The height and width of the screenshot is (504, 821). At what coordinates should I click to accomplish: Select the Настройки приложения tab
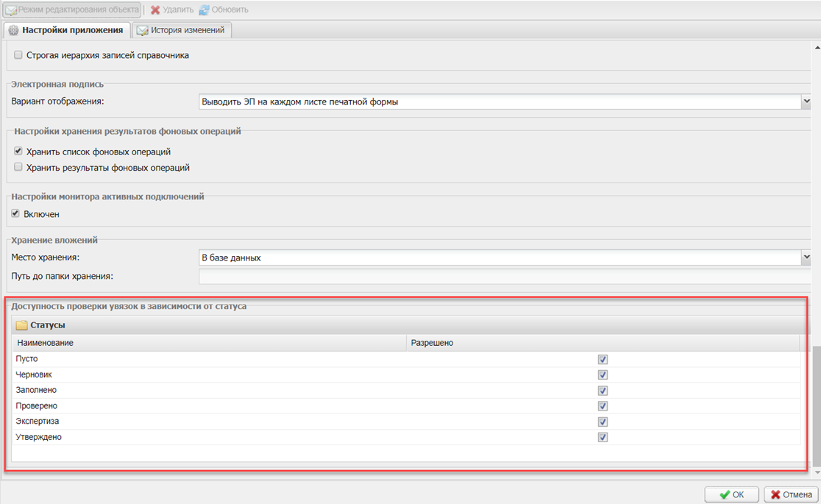pos(72,31)
